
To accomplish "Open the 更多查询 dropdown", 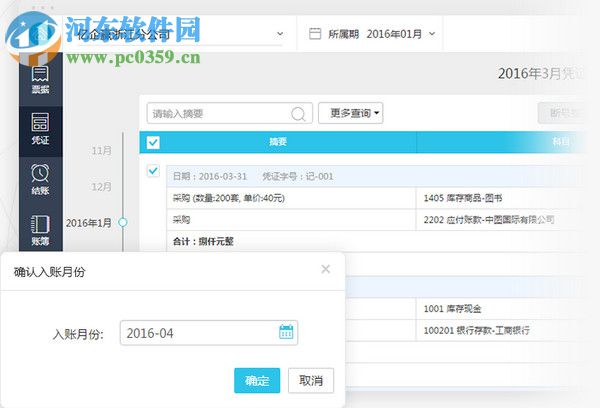I will [x=351, y=113].
